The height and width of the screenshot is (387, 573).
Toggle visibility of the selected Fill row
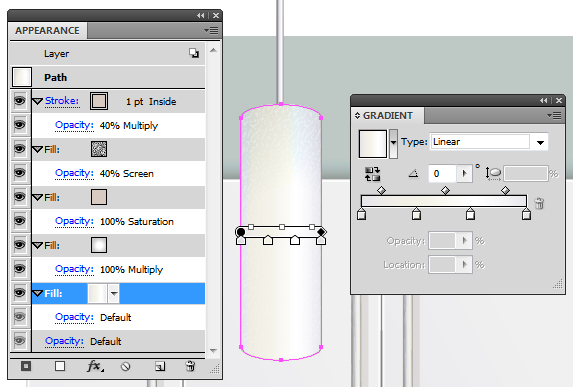(x=20, y=293)
